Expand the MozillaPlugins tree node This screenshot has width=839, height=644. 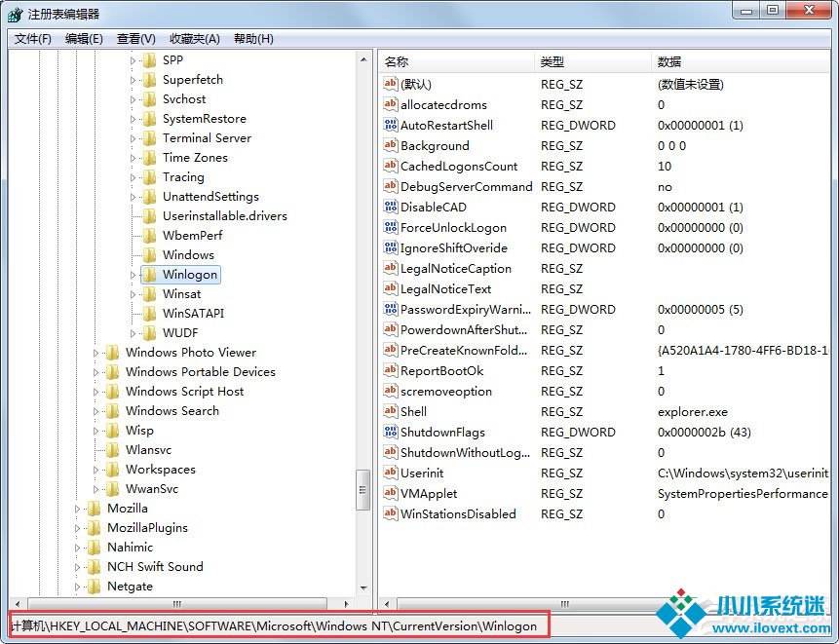point(77,528)
